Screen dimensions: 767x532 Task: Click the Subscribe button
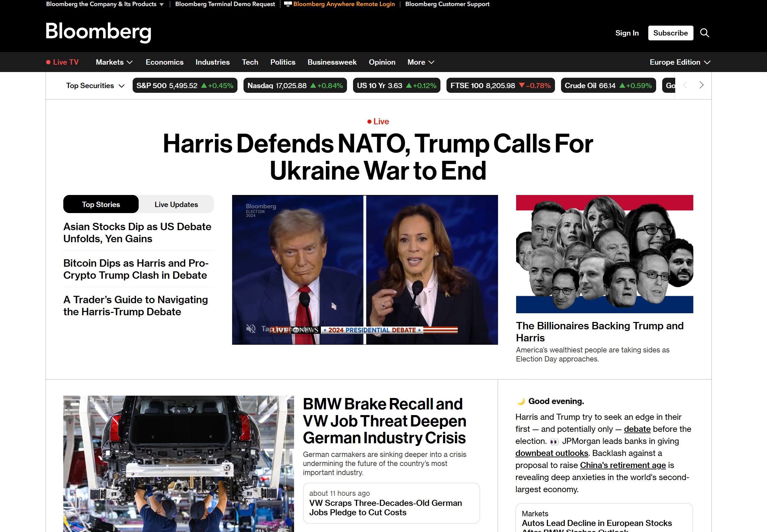point(671,33)
